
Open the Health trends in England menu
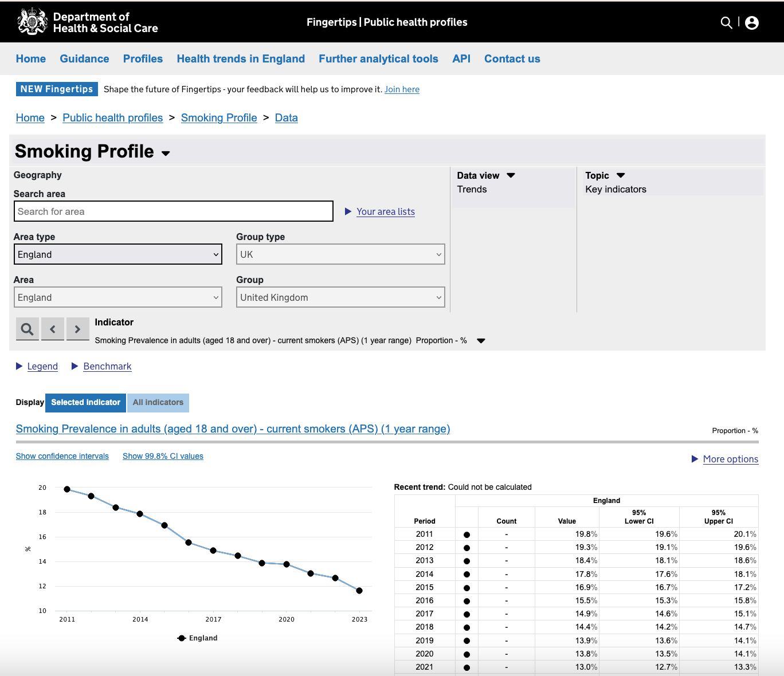(x=240, y=58)
